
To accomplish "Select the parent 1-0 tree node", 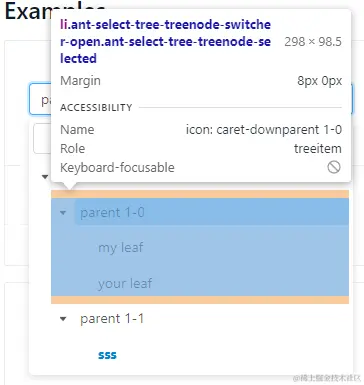I will pos(112,212).
